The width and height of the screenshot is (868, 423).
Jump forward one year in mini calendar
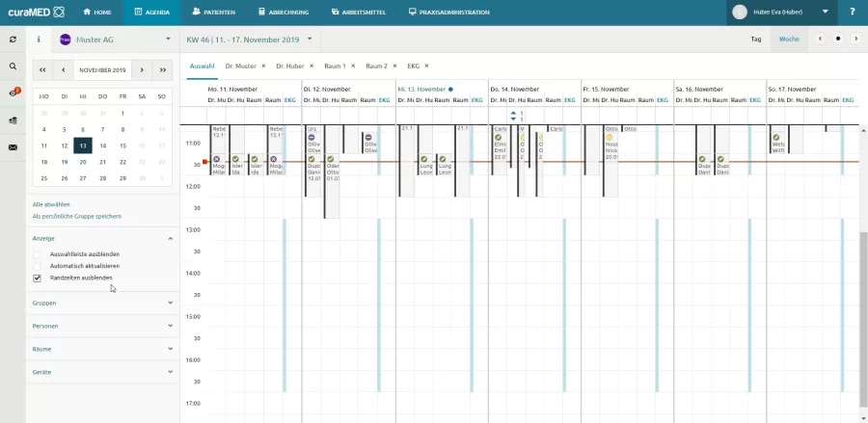point(163,70)
